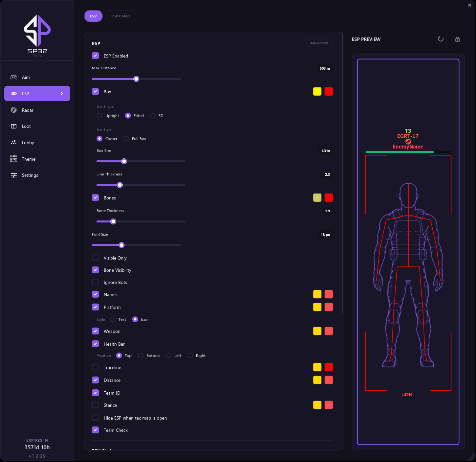Uncheck the Box checkbox
Image resolution: width=476 pixels, height=462 pixels.
(x=96, y=91)
